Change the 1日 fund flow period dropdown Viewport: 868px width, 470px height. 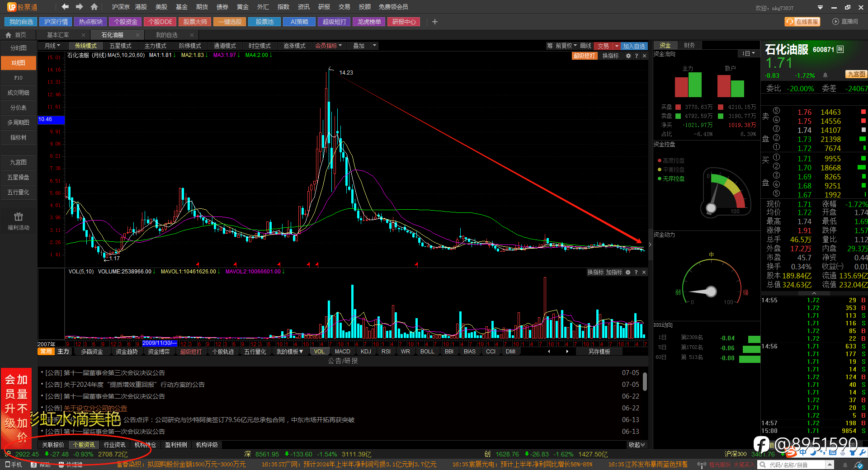point(748,53)
